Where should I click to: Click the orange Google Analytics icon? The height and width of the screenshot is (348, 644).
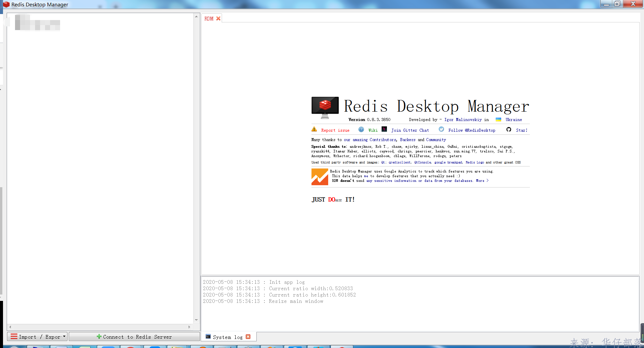tap(320, 177)
